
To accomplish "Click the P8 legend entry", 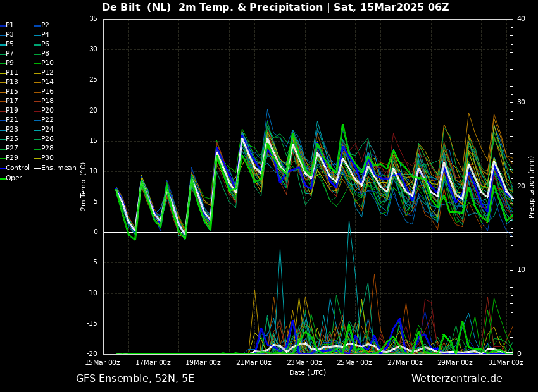I will coord(45,54).
